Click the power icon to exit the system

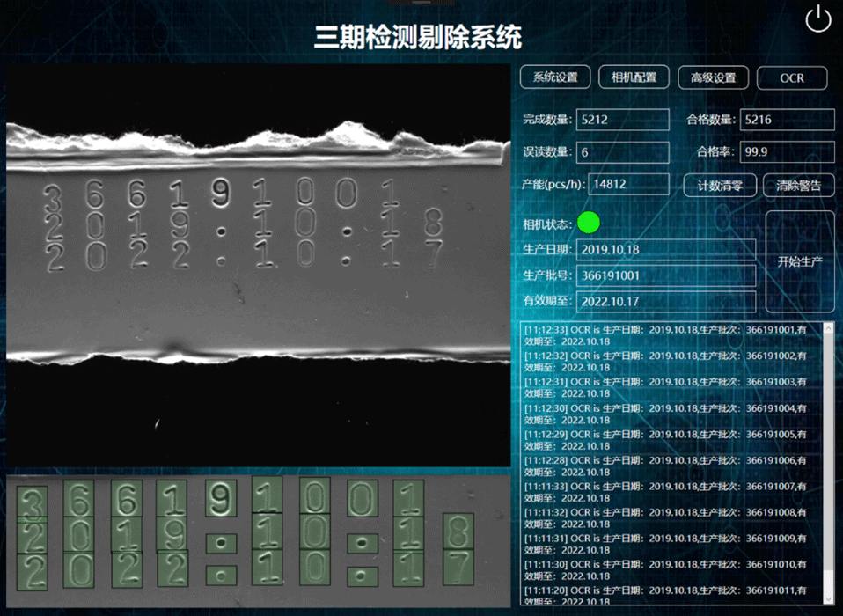pos(817,18)
